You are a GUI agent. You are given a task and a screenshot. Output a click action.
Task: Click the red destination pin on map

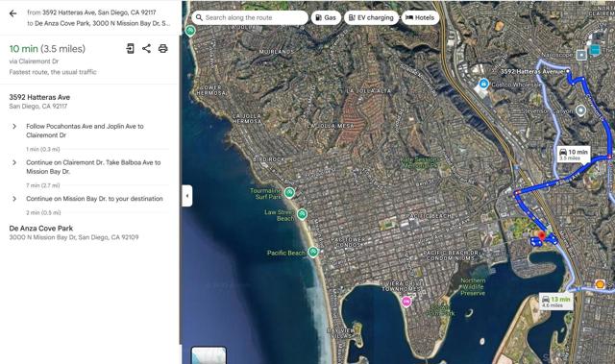542,236
